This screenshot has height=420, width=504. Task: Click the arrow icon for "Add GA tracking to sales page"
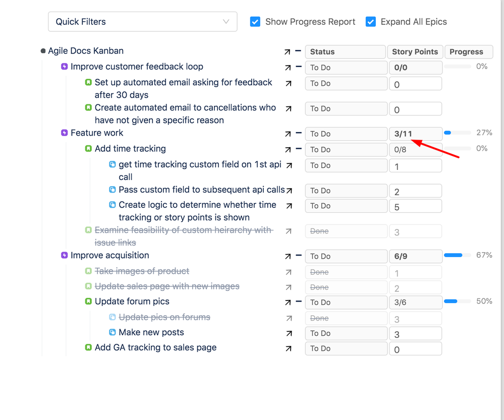tap(289, 348)
